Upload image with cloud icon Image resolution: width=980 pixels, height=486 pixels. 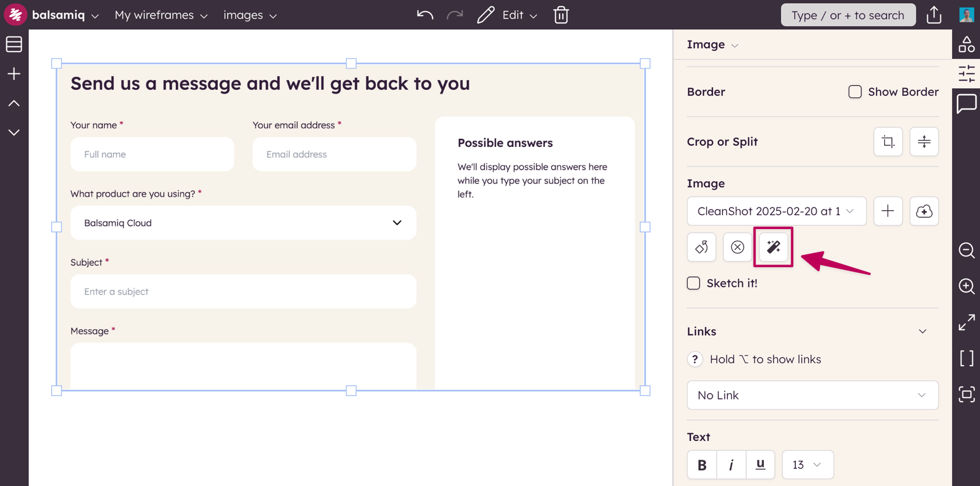click(x=924, y=211)
